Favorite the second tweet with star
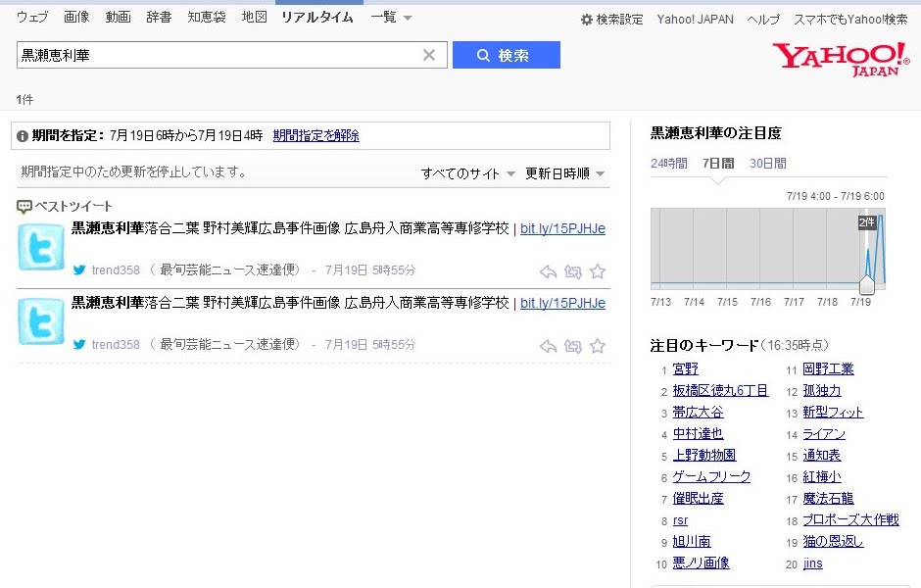 click(x=598, y=345)
